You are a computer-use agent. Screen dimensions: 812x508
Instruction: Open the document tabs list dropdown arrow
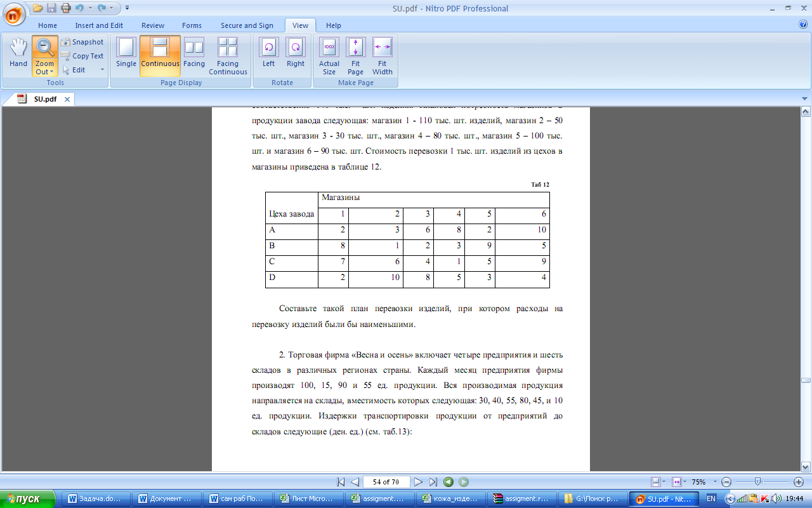804,99
